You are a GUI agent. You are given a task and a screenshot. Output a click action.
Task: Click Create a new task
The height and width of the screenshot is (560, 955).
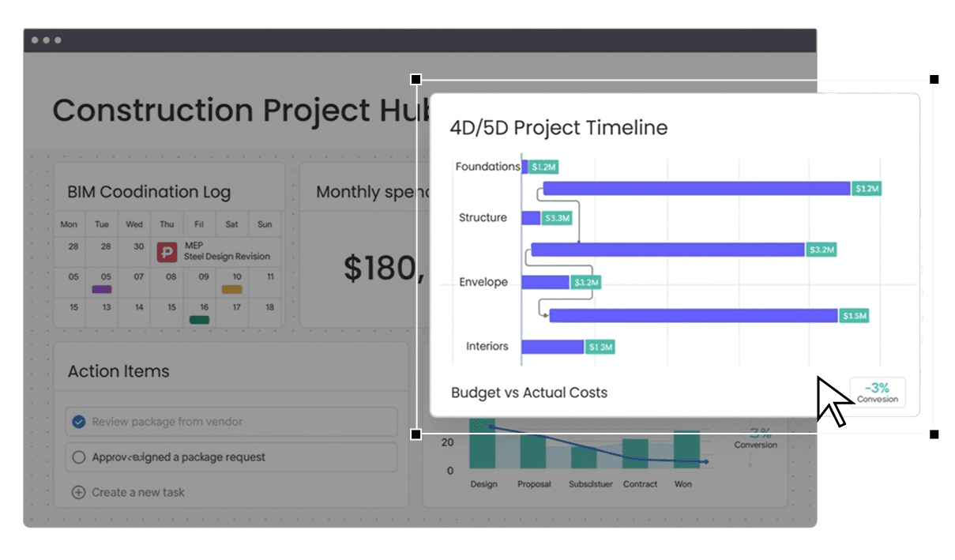click(x=137, y=492)
